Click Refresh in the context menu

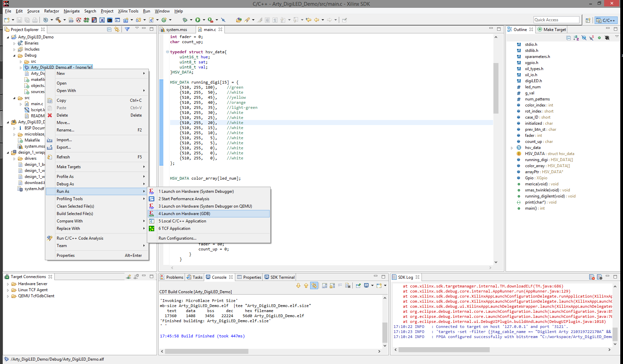97,157
